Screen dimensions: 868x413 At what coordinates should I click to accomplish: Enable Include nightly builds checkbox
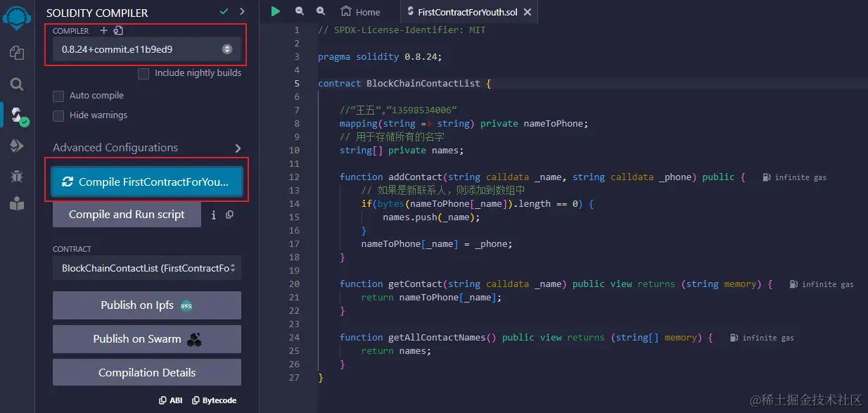click(x=143, y=73)
